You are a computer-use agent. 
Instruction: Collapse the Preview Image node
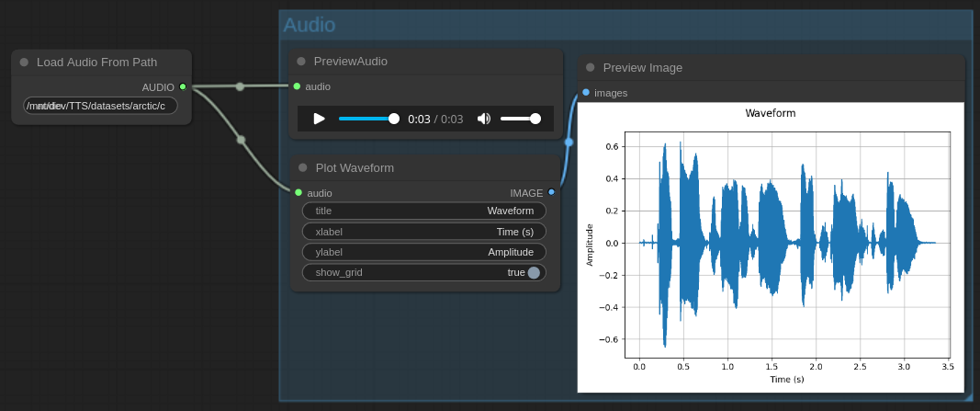coord(591,67)
